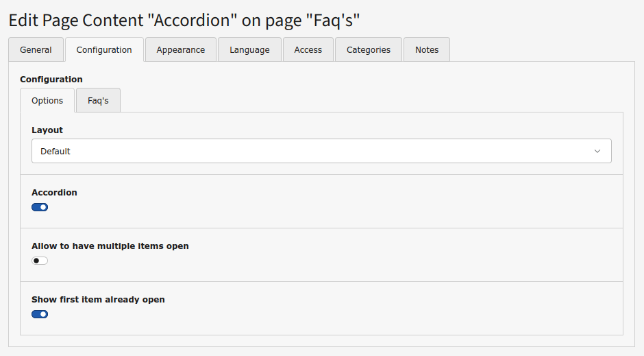Open the General tab

pyautogui.click(x=36, y=49)
